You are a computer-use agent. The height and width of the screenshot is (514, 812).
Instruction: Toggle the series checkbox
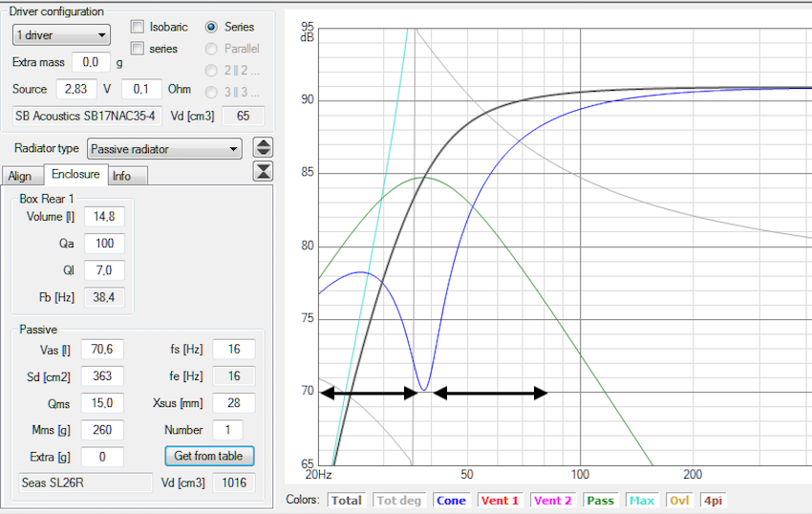[x=138, y=48]
